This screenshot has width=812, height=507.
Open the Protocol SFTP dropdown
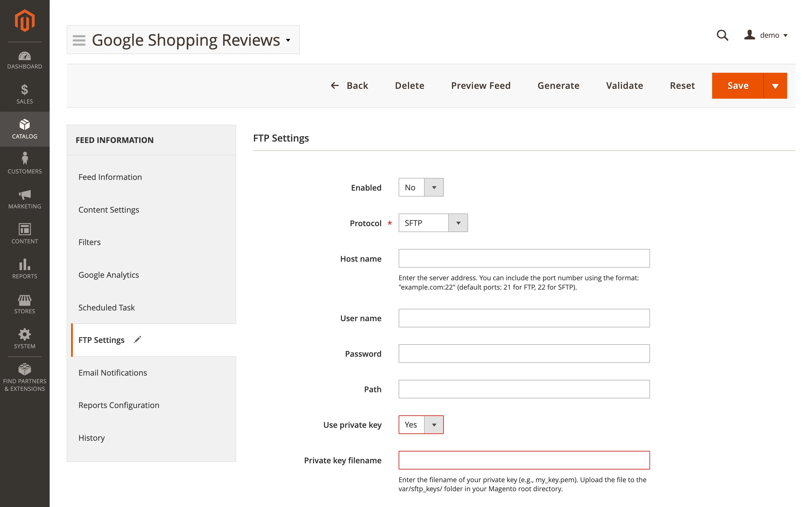[433, 223]
